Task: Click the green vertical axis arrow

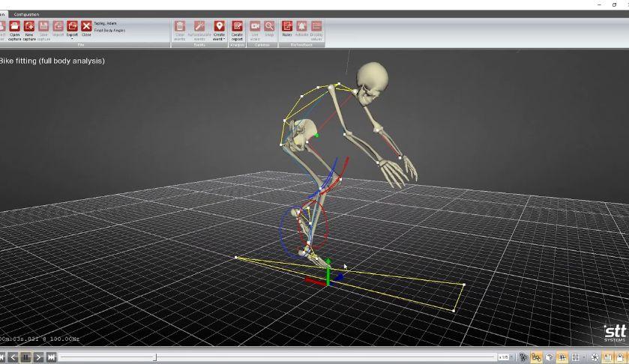Action: (328, 272)
